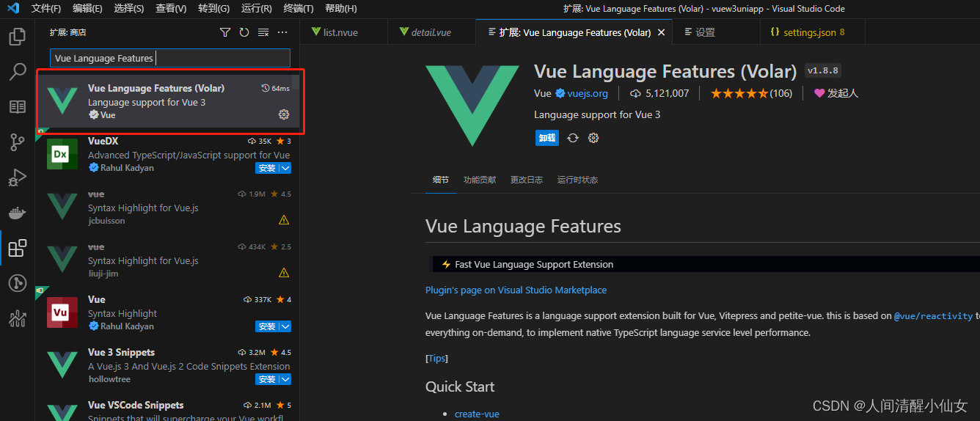Select the 功能贡献 tab
Screen dimensions: 980x421
480,180
